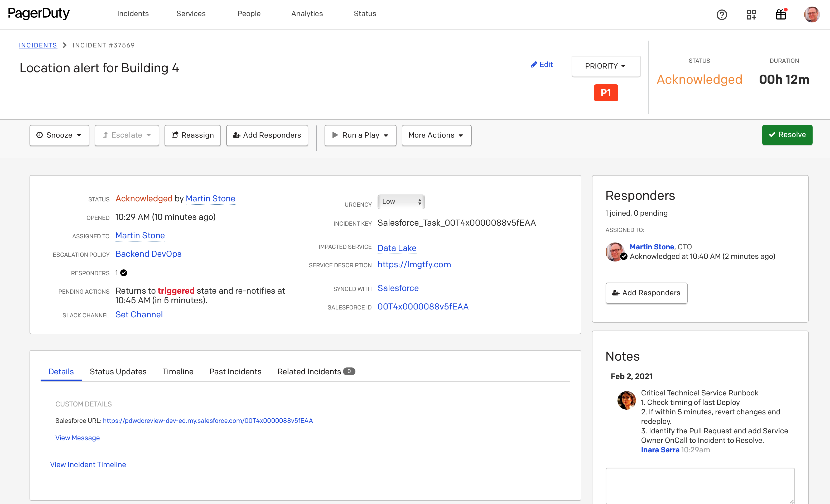Click the Reassign button
This screenshot has height=504, width=830.
pos(193,135)
